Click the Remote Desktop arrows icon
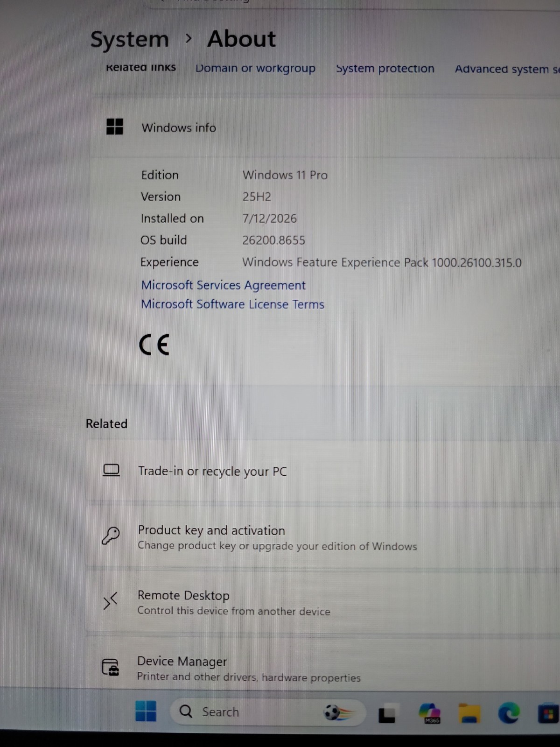Screen dimensions: 560x747 tap(110, 601)
